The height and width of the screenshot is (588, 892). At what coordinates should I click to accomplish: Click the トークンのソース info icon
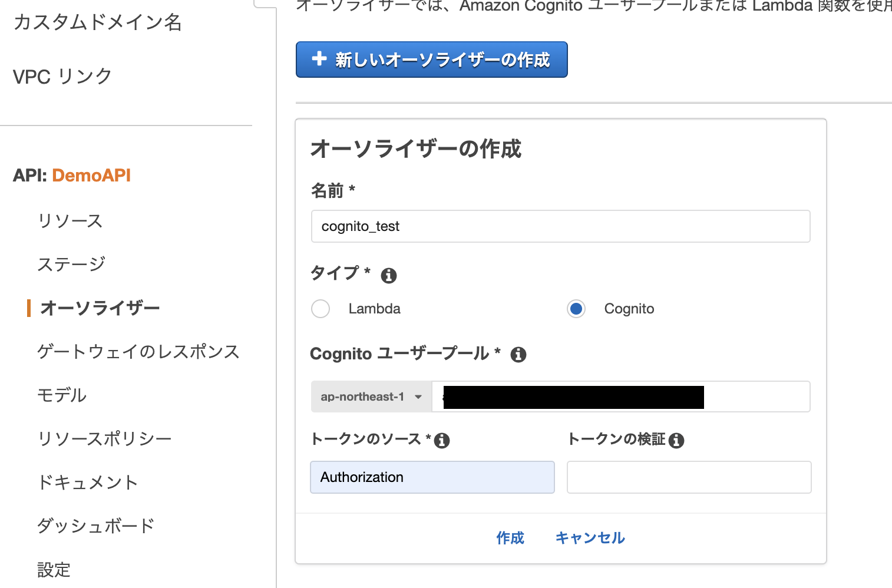click(x=442, y=440)
